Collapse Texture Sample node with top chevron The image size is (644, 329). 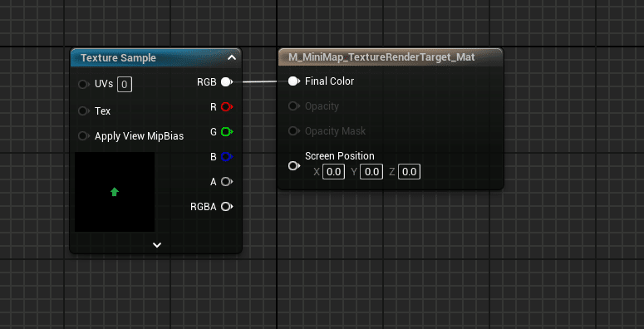point(232,58)
